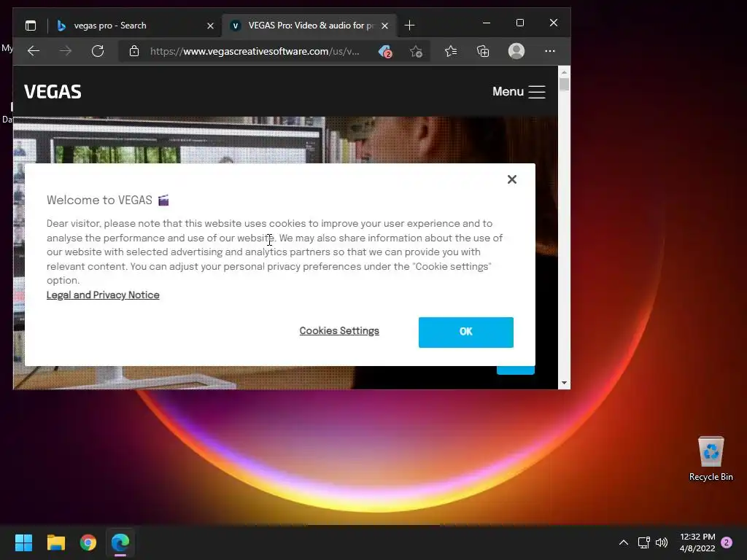The height and width of the screenshot is (560, 747).
Task: Click the forward navigation arrow
Action: (x=66, y=51)
